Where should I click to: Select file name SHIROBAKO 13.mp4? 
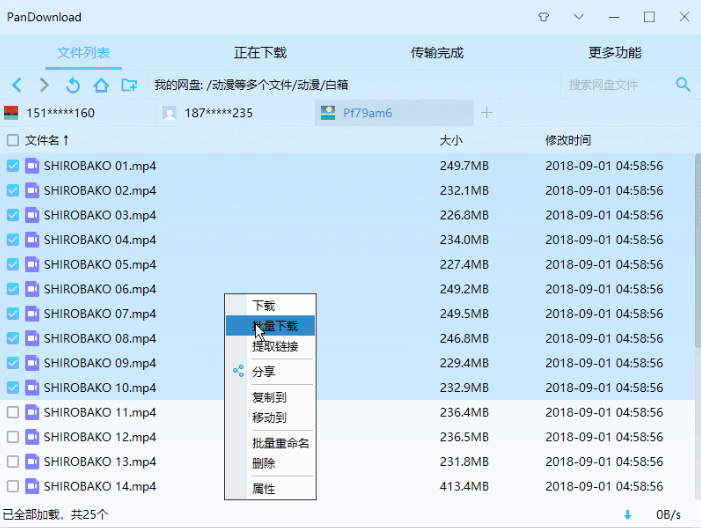(100, 461)
